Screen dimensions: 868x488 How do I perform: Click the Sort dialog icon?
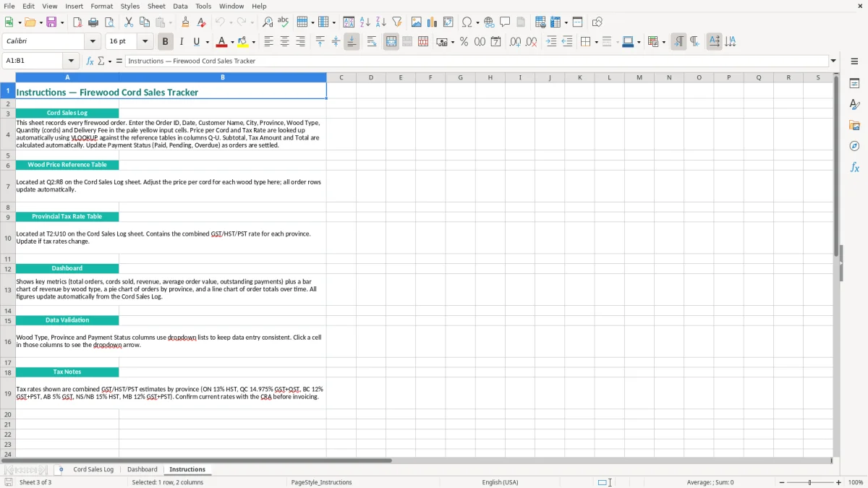[x=349, y=22]
